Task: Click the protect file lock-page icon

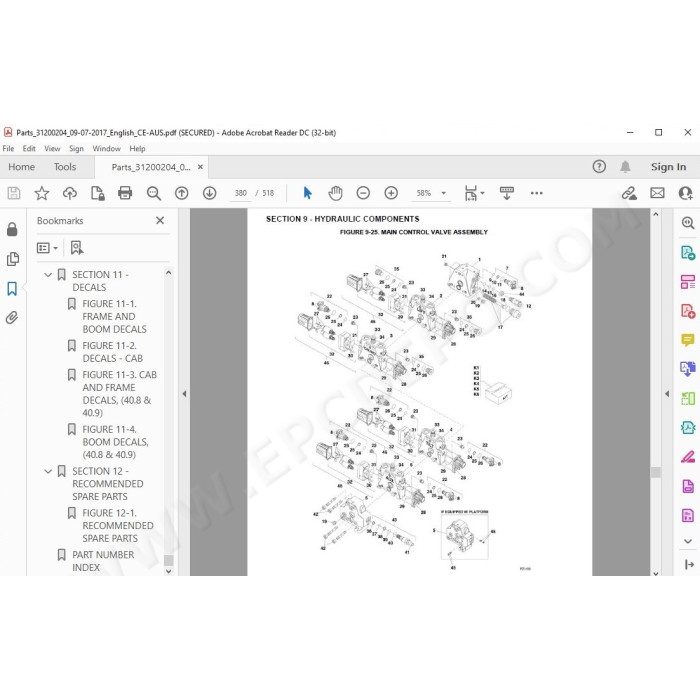Action: 97,193
